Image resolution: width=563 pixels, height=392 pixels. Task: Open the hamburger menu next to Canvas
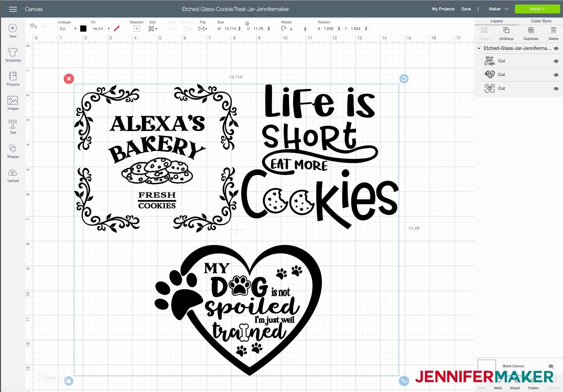click(13, 9)
